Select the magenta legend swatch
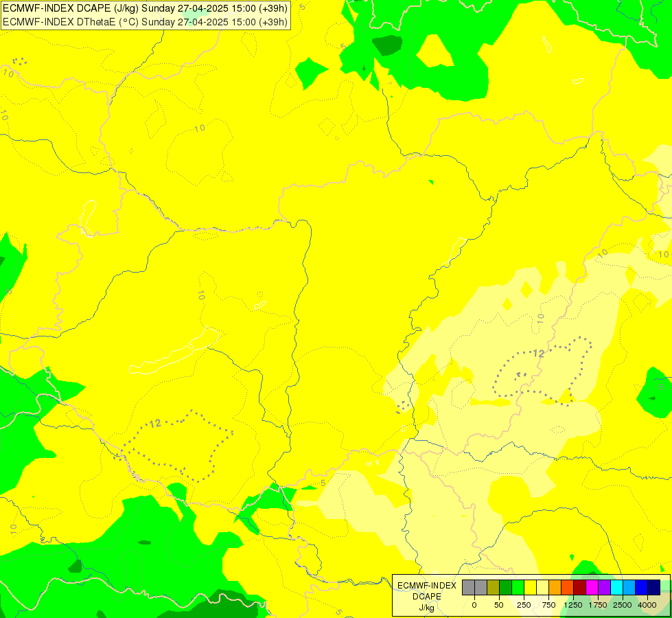 592,587
